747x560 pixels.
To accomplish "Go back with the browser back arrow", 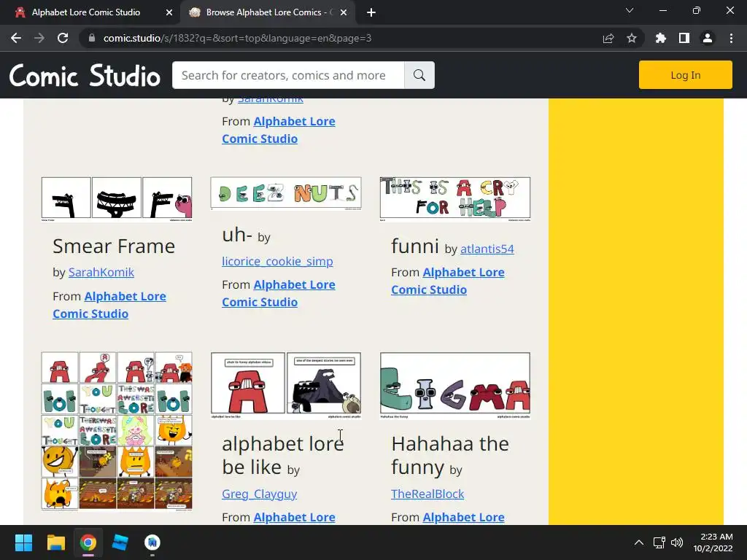I will 16,38.
